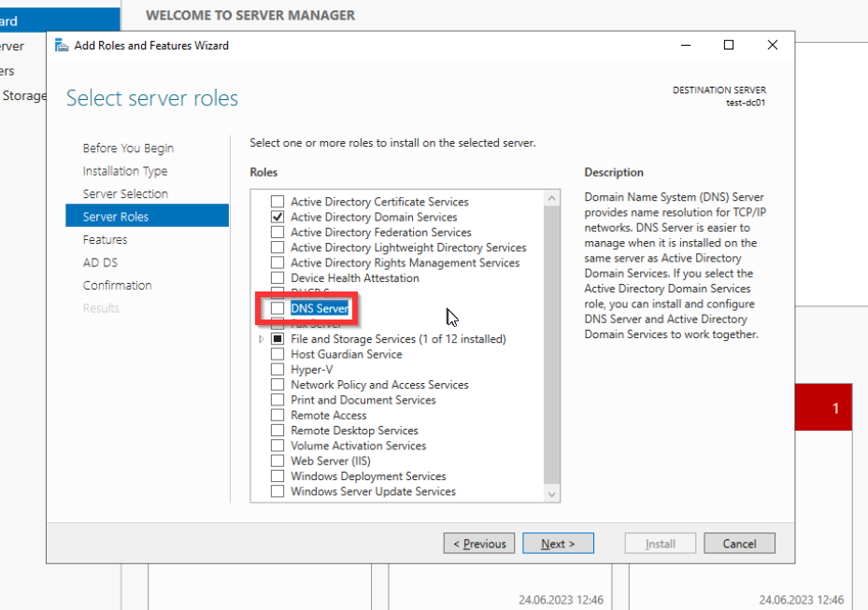868x610 pixels.
Task: Click scroll up arrow in Roles list
Action: (x=551, y=198)
